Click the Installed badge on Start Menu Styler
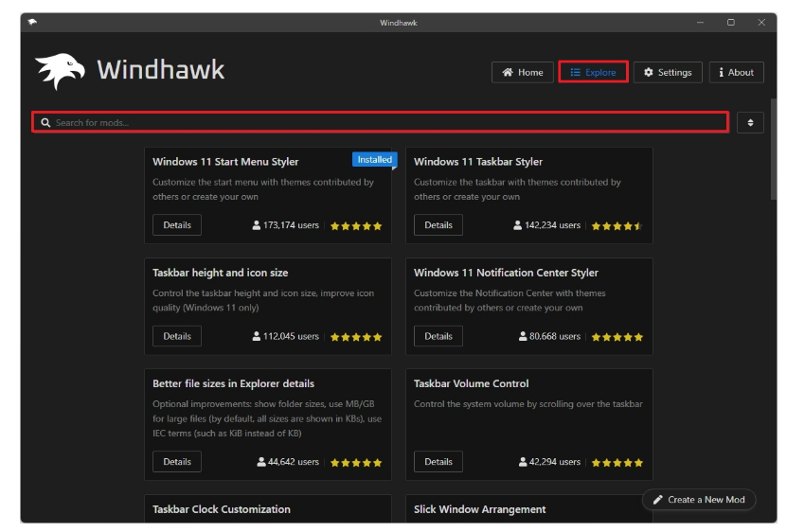 click(374, 160)
